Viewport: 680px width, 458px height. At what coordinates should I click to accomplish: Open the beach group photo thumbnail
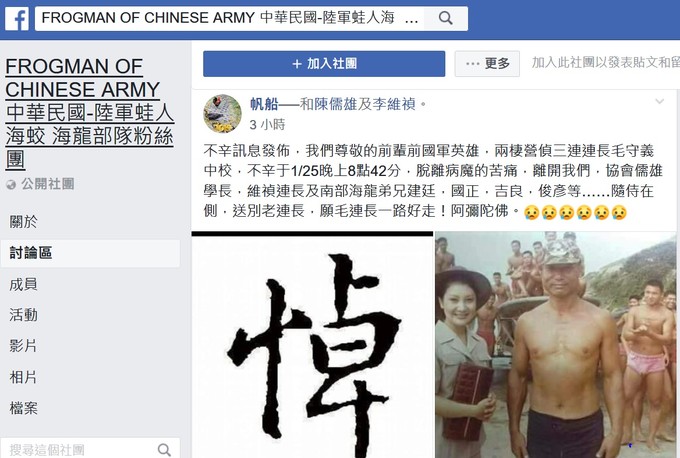click(x=556, y=345)
